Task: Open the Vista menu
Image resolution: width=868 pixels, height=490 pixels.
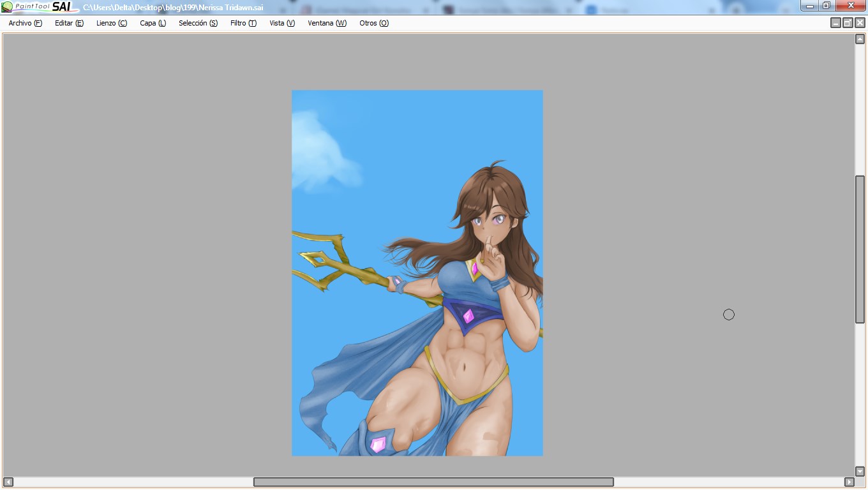Action: 282,23
